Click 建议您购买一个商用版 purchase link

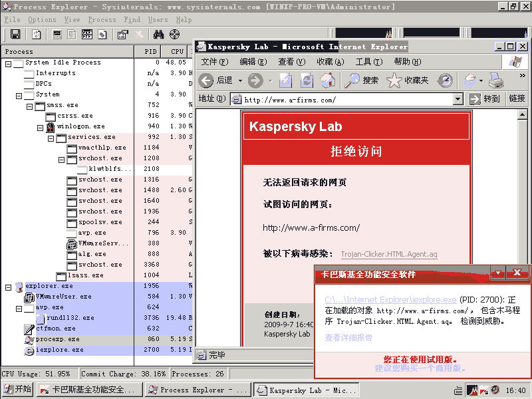pos(420,368)
